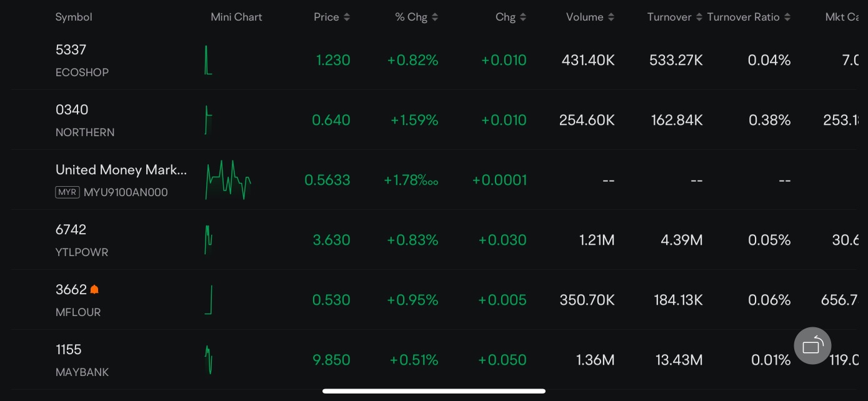Sort by Turnover column header
This screenshot has width=868, height=401.
tap(675, 17)
